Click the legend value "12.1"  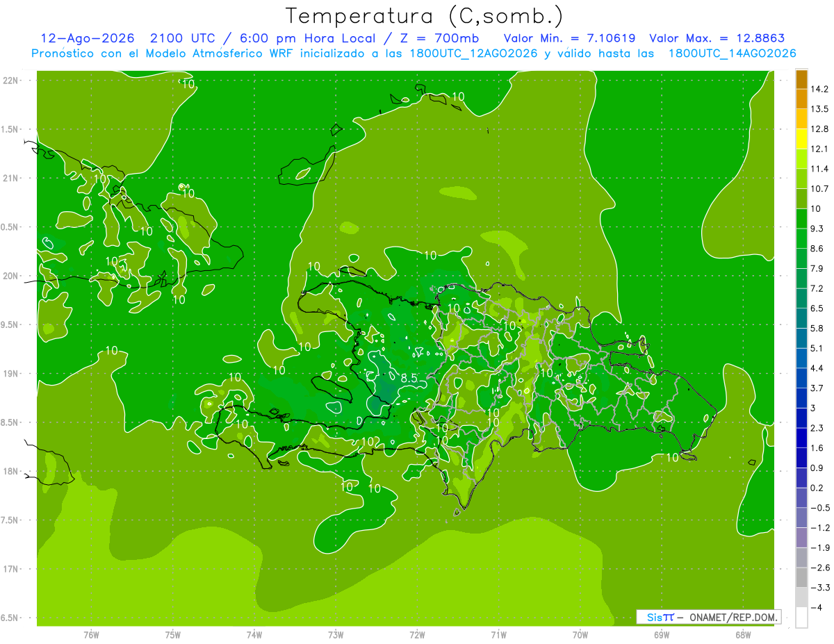(820, 149)
